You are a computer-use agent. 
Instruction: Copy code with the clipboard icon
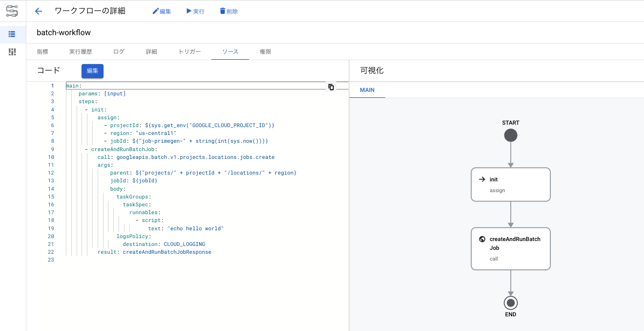331,87
